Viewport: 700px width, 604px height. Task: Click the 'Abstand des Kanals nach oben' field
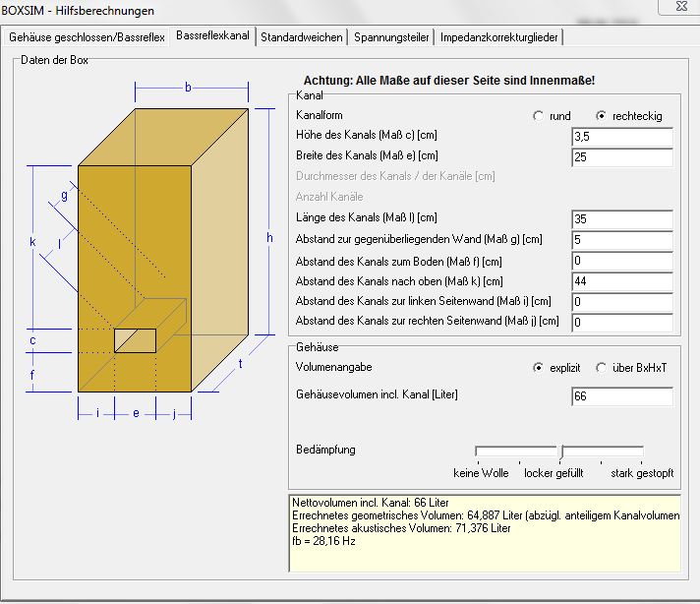(x=621, y=281)
